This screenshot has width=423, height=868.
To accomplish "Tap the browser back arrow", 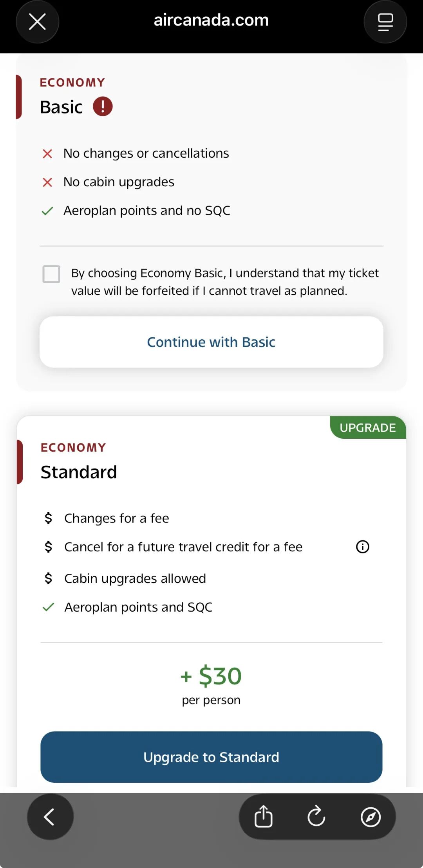I will click(50, 817).
